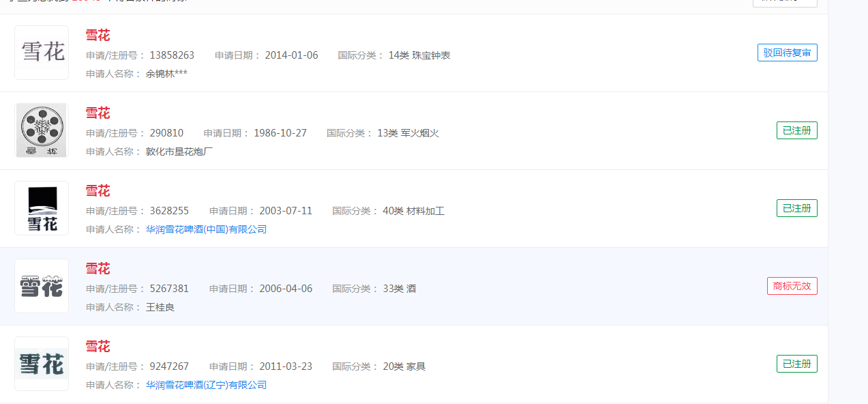Click the red 商标无效 status badge
The width and height of the screenshot is (868, 404).
click(792, 286)
